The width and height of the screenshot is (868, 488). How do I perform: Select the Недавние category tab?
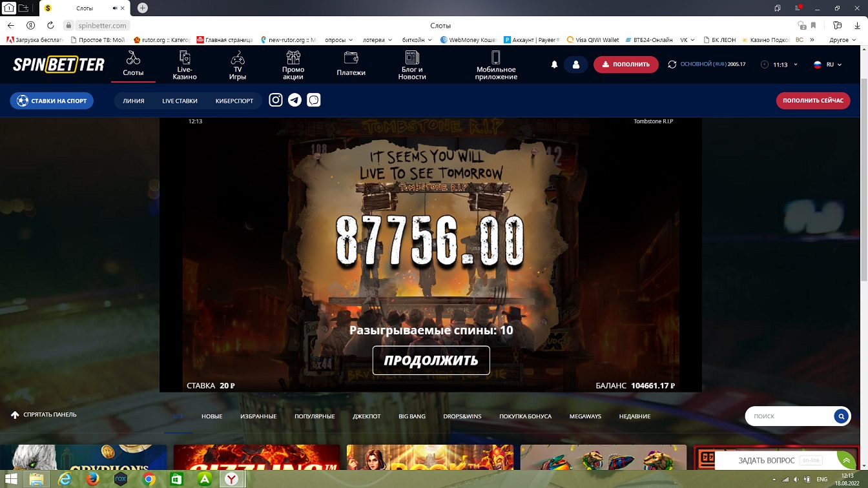point(635,416)
